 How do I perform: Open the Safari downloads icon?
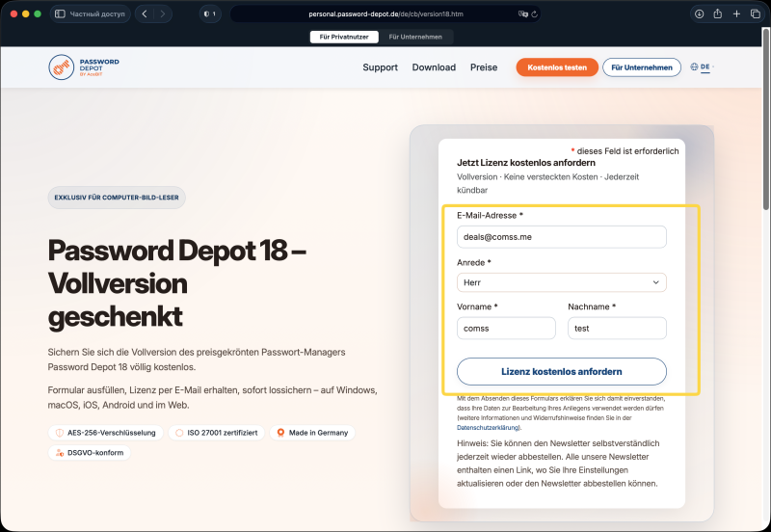pyautogui.click(x=699, y=13)
